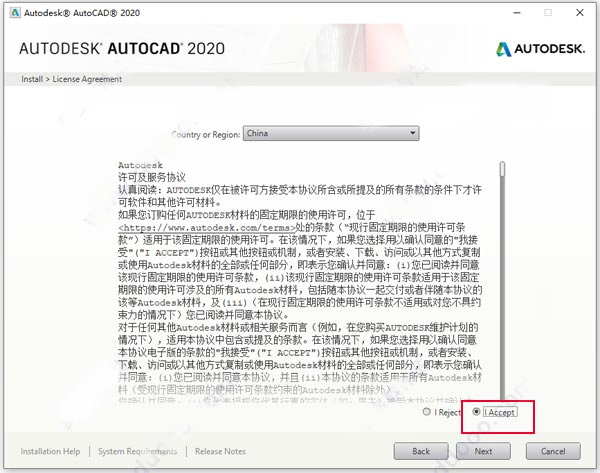This screenshot has width=600, height=473.
Task: Click the Autodesk logo at top right
Action: click(x=540, y=49)
